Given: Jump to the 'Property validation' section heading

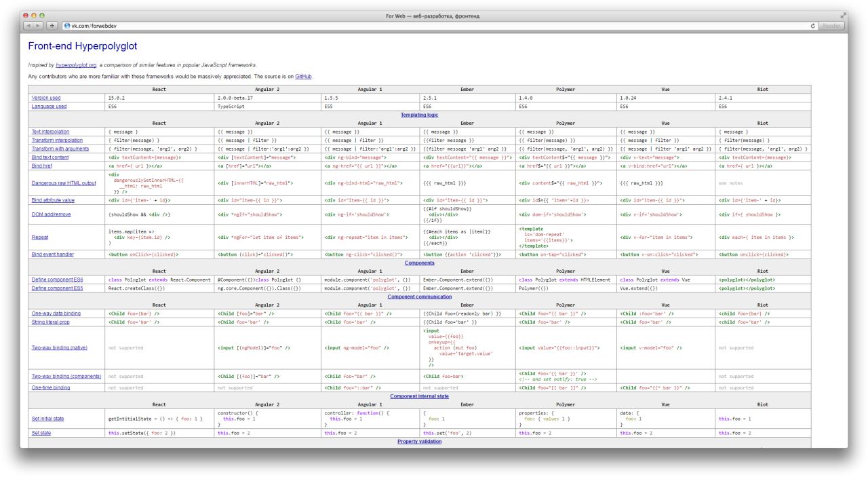Looking at the screenshot, I should pos(419,441).
